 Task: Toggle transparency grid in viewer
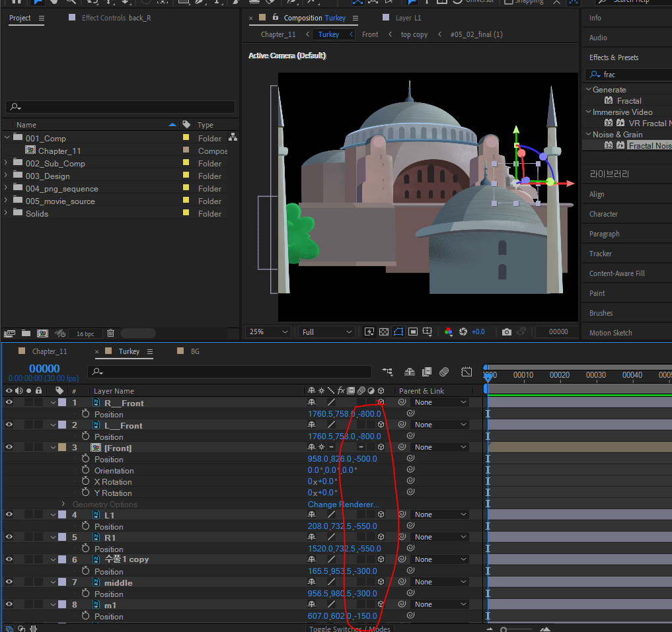pos(384,332)
